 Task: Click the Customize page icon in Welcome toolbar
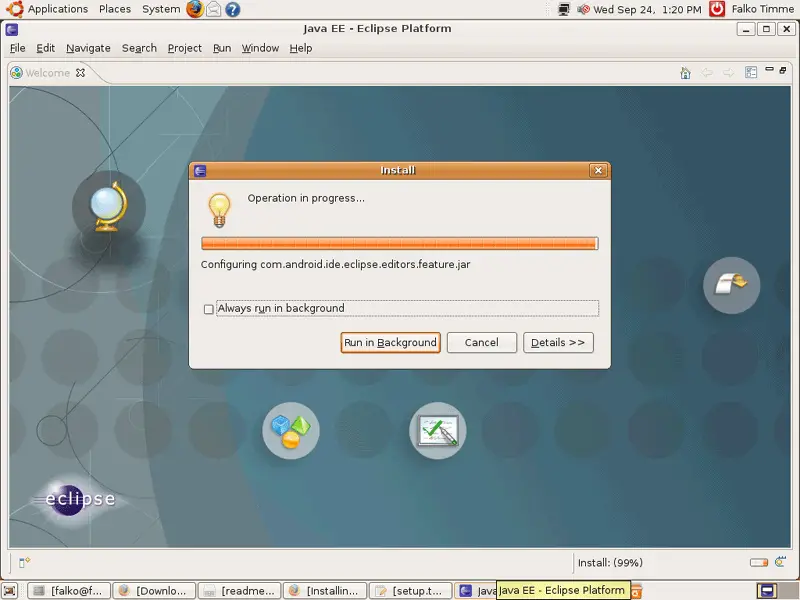coord(751,72)
